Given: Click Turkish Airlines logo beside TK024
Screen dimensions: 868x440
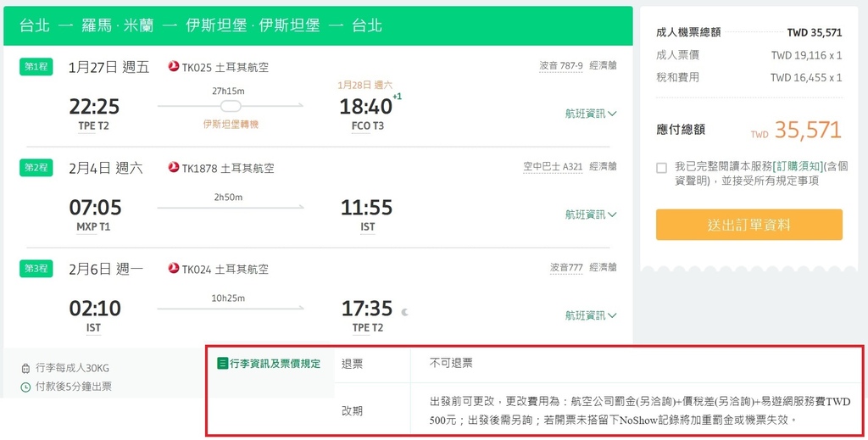Looking at the screenshot, I should point(174,269).
